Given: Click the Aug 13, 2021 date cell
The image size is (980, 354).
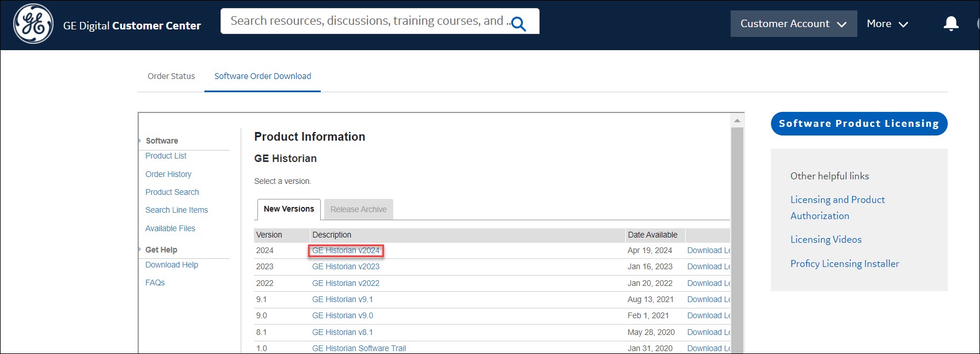Looking at the screenshot, I should (651, 299).
